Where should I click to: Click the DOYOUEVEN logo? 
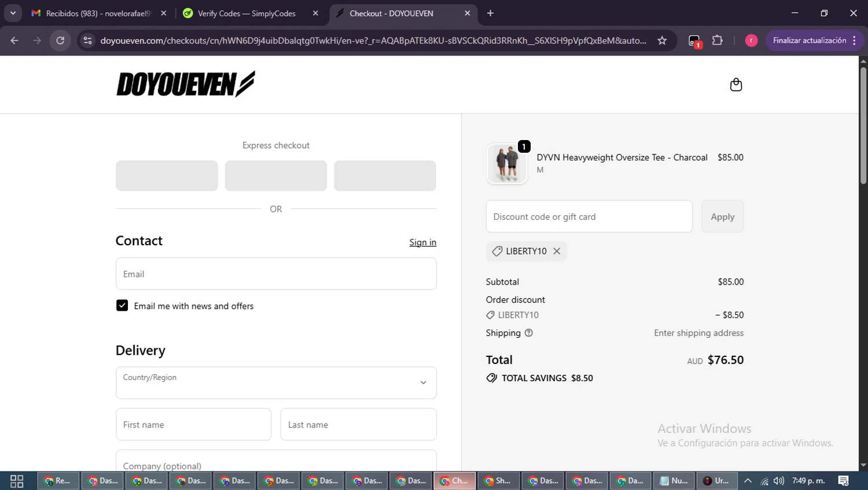pyautogui.click(x=185, y=84)
